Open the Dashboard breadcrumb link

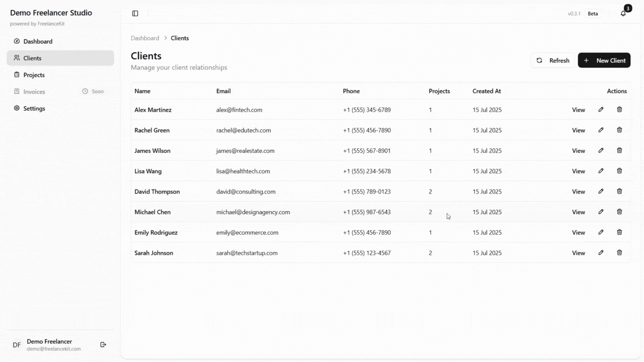click(145, 38)
